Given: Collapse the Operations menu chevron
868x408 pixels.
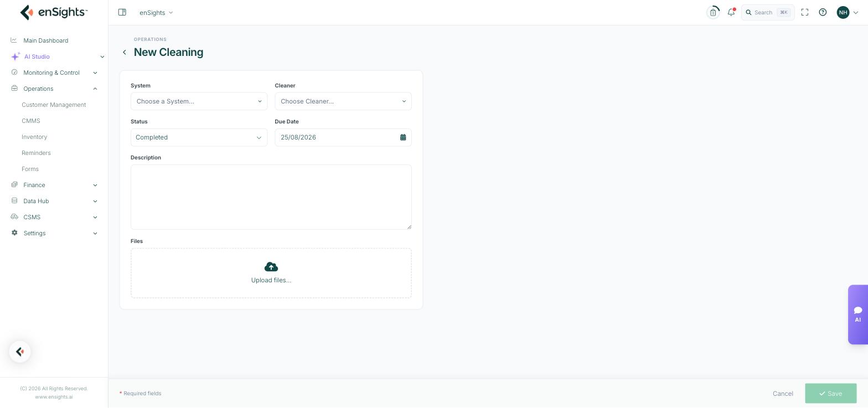Looking at the screenshot, I should point(95,89).
